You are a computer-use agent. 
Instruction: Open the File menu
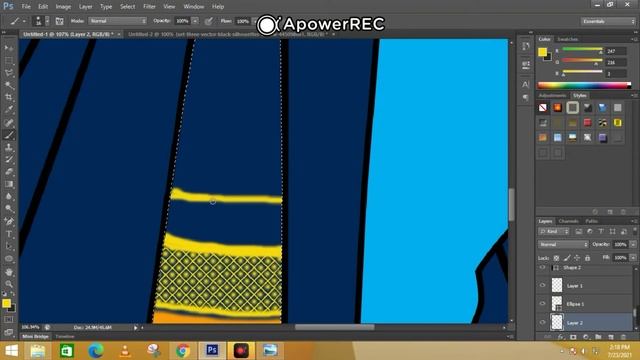(x=26, y=7)
